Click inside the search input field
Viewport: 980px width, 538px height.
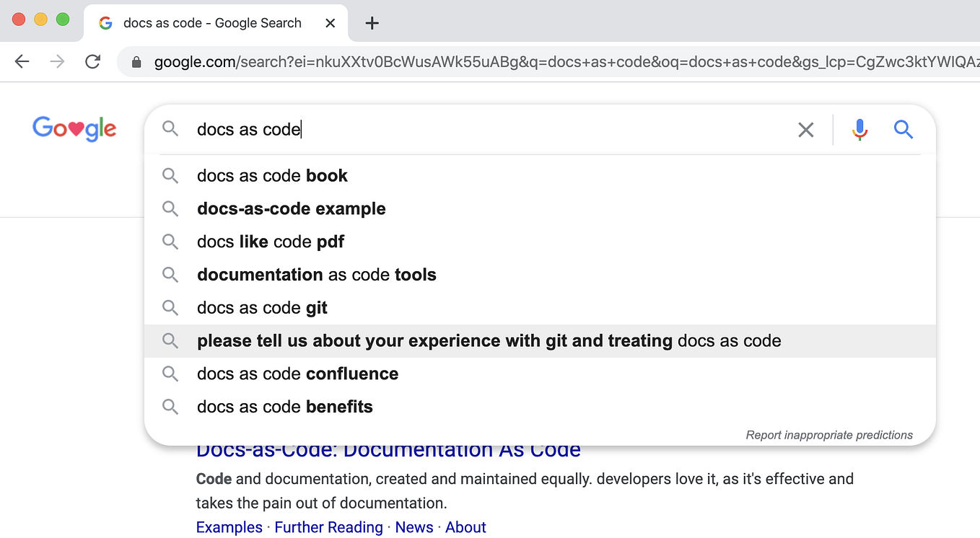tap(433, 129)
